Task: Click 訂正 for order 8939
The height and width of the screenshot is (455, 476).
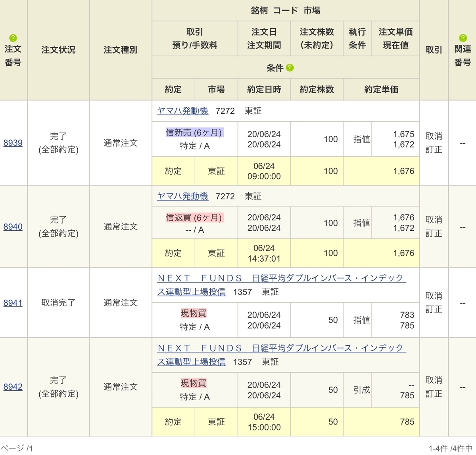Action: [x=434, y=149]
